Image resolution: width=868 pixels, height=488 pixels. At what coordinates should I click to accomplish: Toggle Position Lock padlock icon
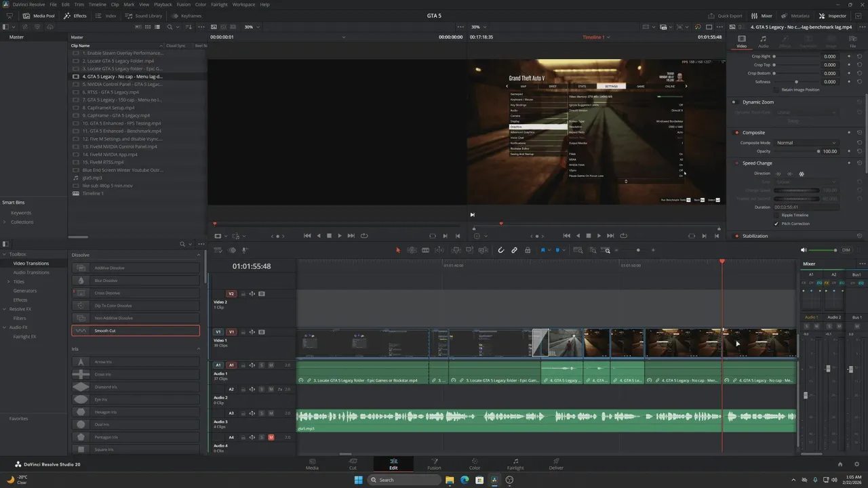click(527, 250)
